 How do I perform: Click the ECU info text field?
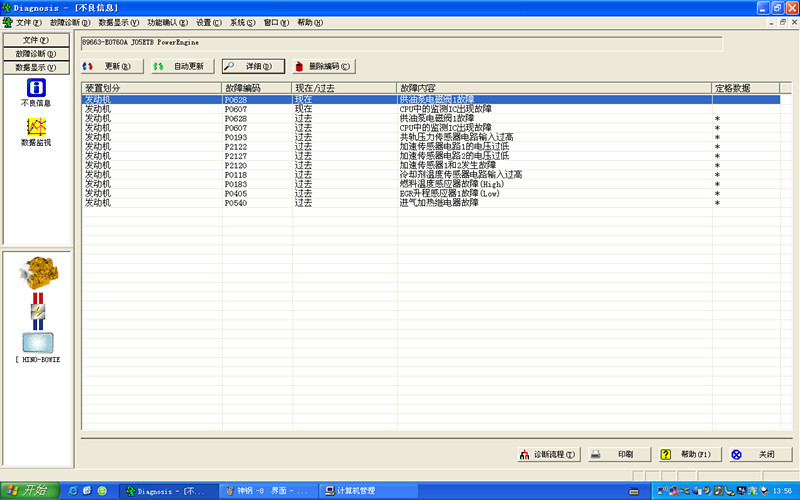(402, 43)
